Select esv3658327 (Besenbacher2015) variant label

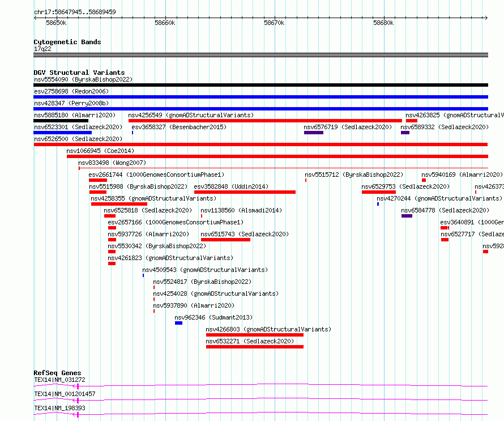coord(179,127)
